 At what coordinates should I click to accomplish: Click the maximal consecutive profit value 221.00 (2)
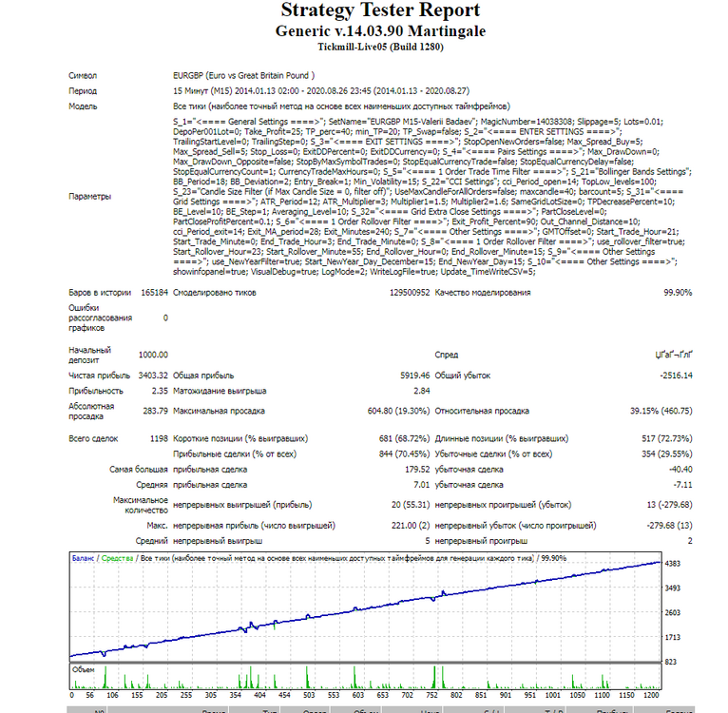pos(411,526)
